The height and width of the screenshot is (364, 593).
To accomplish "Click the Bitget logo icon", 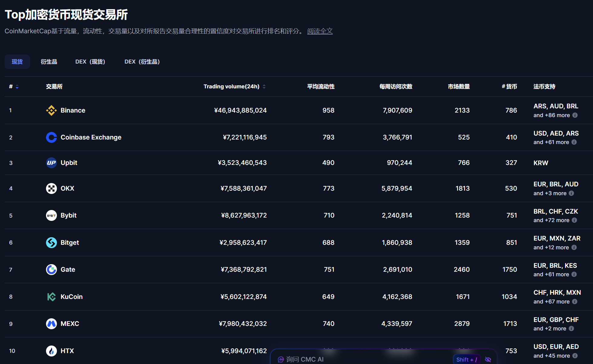I will point(51,243).
